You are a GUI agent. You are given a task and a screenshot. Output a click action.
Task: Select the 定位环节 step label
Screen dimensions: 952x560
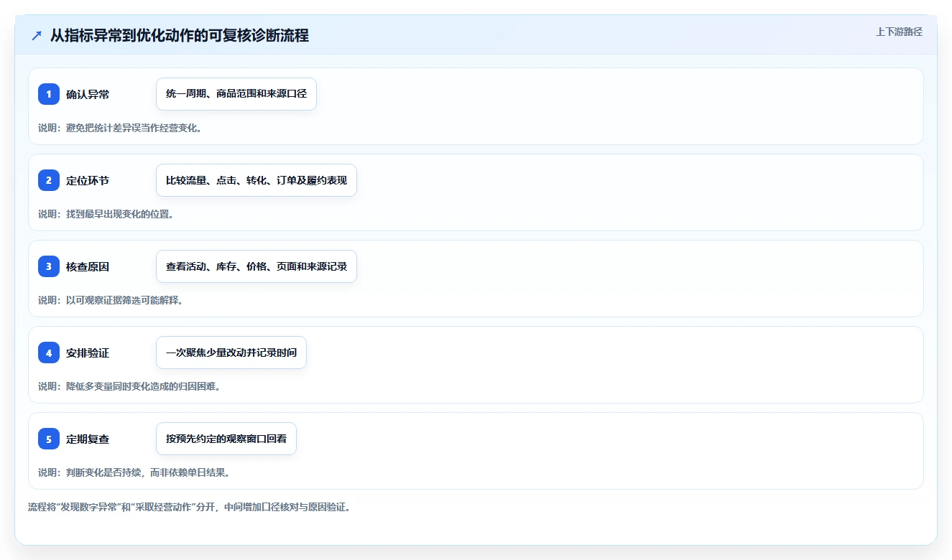[x=88, y=180]
